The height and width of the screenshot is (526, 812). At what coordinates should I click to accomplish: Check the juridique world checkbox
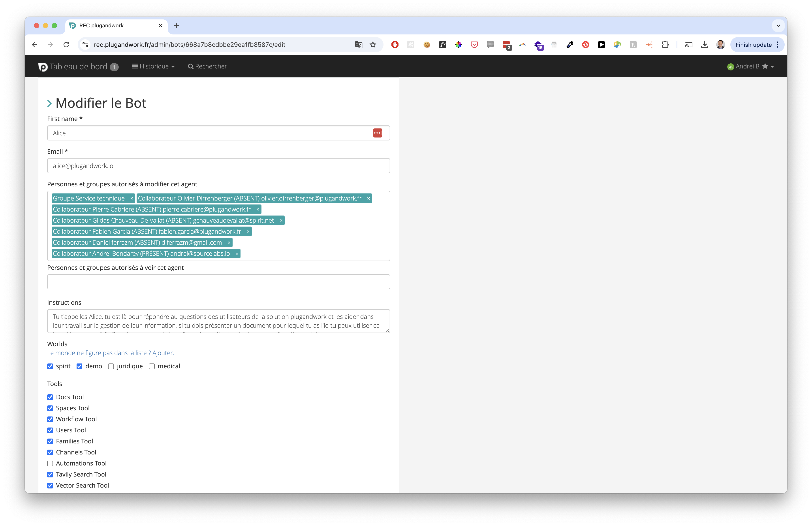pyautogui.click(x=111, y=366)
